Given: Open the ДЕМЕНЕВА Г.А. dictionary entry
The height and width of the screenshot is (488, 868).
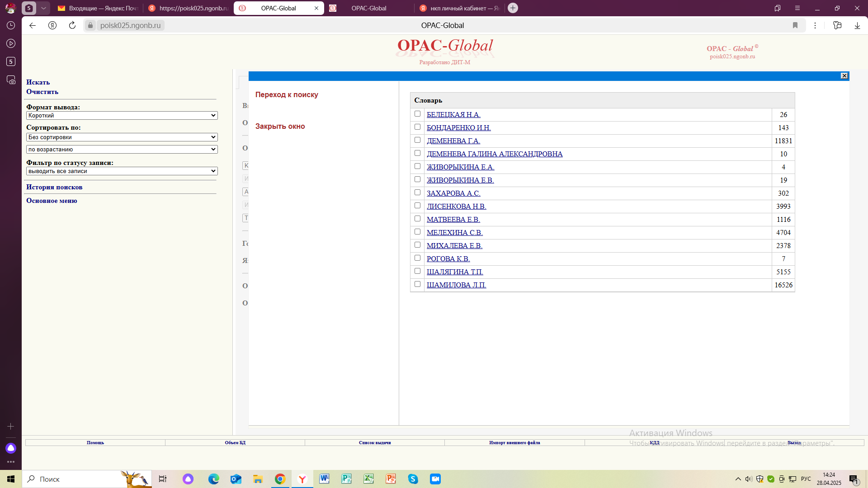Looking at the screenshot, I should point(453,141).
